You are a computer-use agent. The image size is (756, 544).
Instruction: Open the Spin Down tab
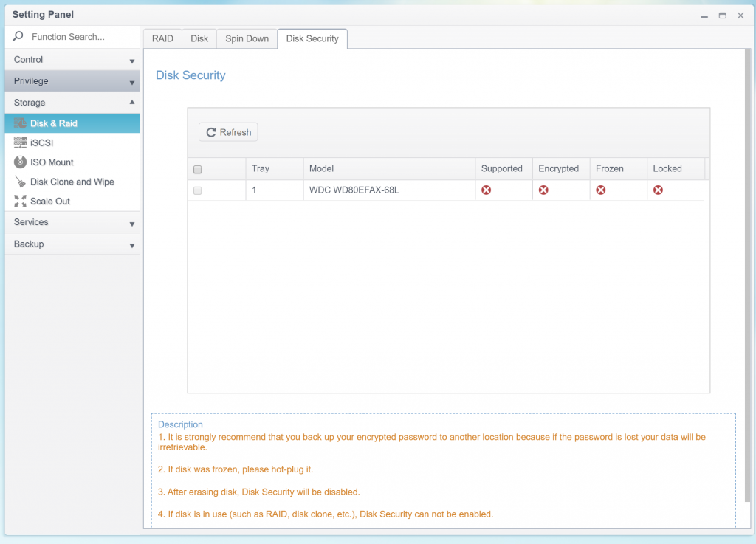point(246,38)
